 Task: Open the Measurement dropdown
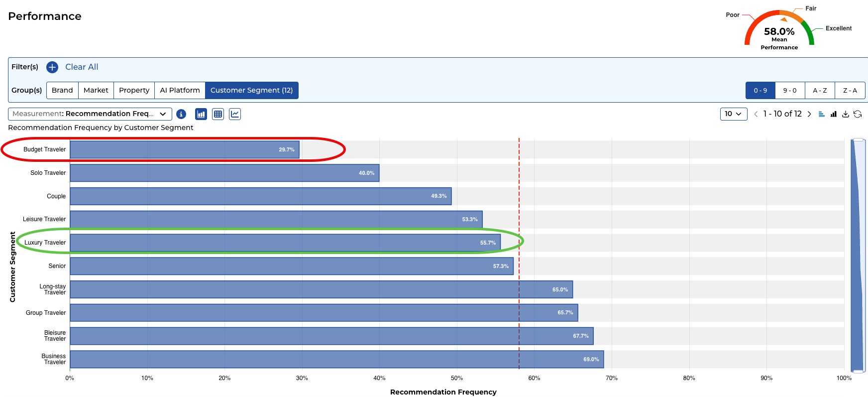(90, 114)
